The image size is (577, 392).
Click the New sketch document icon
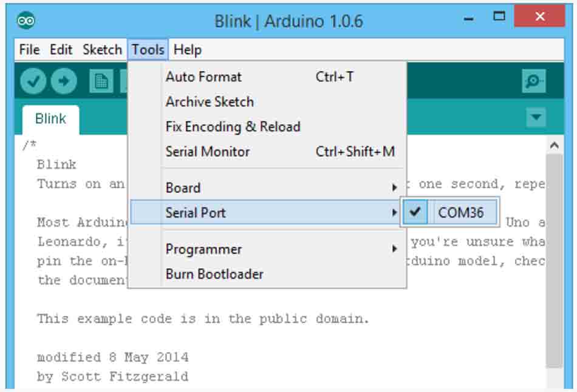pyautogui.click(x=101, y=81)
